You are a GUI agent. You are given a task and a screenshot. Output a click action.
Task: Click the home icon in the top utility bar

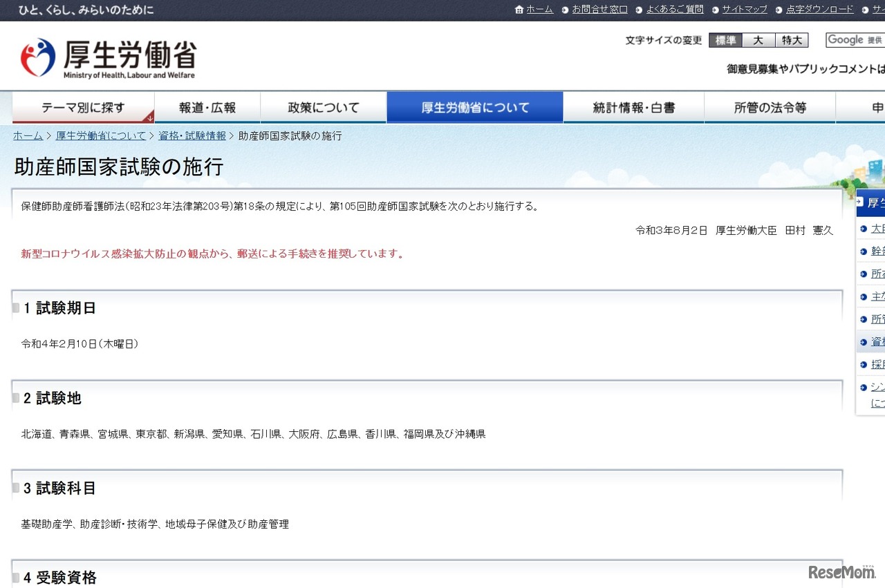(519, 10)
